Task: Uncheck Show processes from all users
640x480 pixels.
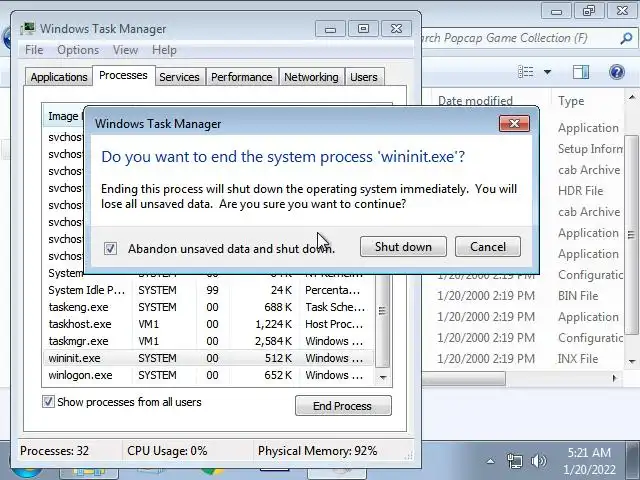Action: [x=48, y=402]
